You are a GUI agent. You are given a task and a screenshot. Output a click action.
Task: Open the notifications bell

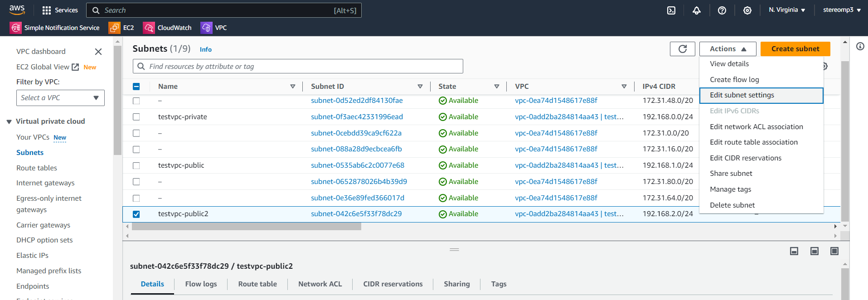click(x=697, y=10)
